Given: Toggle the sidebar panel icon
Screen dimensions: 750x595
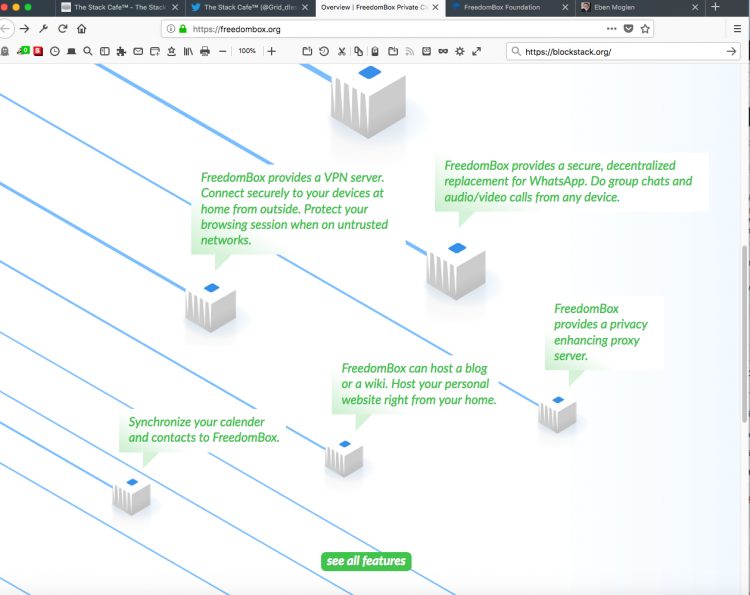Looking at the screenshot, I should coord(104,51).
